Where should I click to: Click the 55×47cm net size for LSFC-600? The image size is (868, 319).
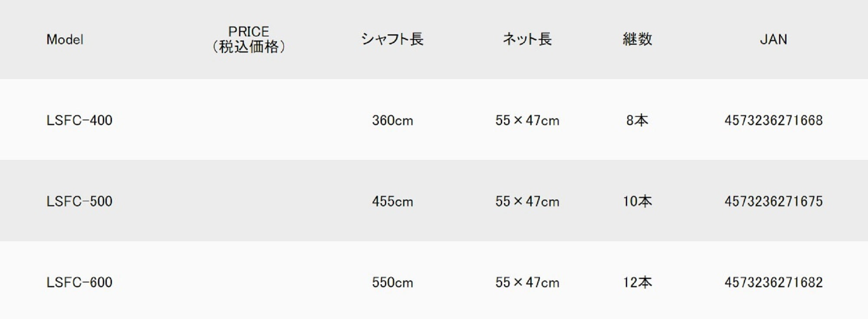tap(527, 282)
